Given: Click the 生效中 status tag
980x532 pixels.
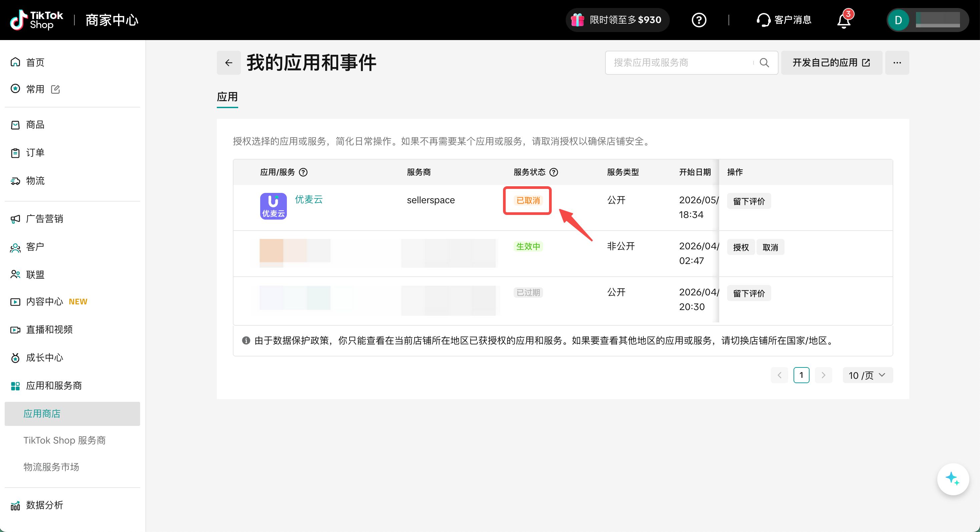Looking at the screenshot, I should [x=528, y=247].
